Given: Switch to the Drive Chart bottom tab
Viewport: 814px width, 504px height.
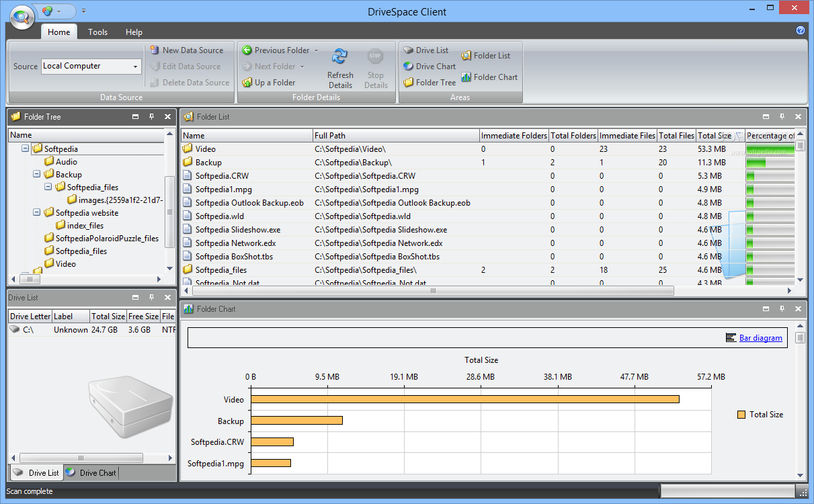Looking at the screenshot, I should click(x=91, y=473).
